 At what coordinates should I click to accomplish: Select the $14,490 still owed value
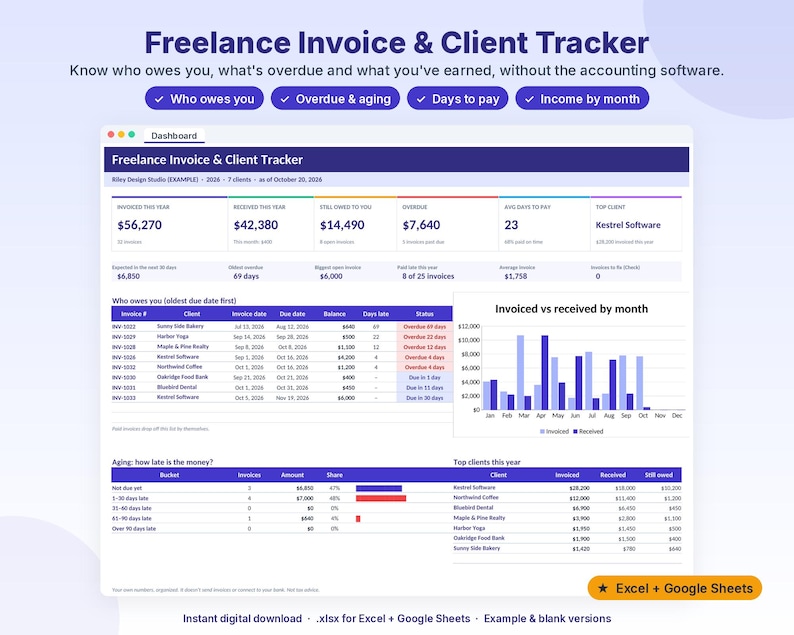[342, 225]
